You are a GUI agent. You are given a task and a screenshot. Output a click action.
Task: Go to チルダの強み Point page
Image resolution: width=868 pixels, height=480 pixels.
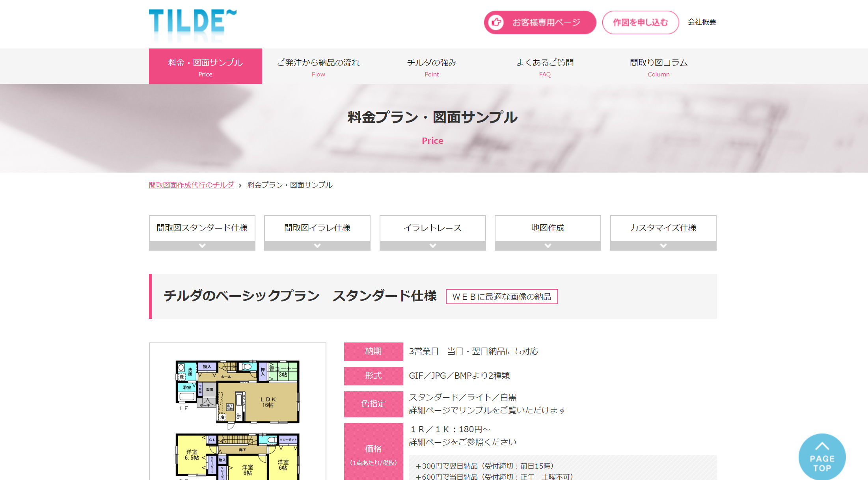[x=432, y=66]
